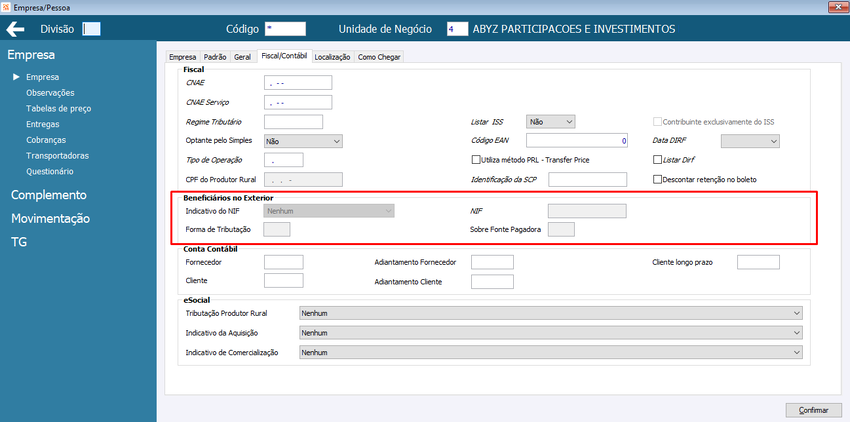
Task: Focus the CNAE input field
Action: (x=298, y=83)
